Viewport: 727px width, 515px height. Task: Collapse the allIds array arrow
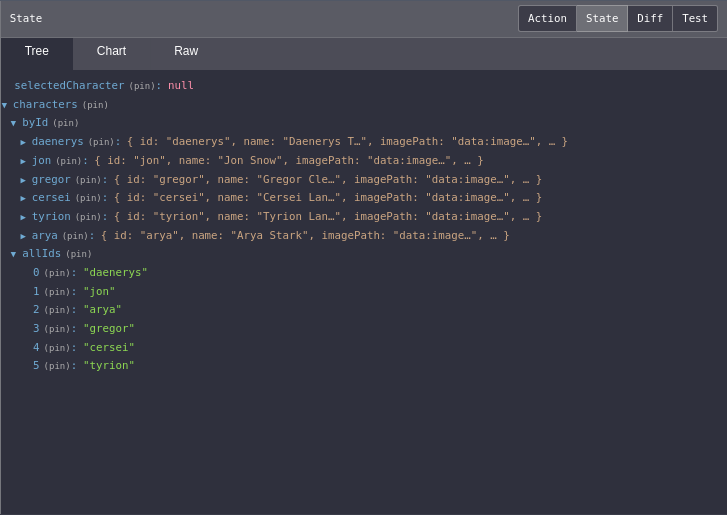(x=13, y=254)
